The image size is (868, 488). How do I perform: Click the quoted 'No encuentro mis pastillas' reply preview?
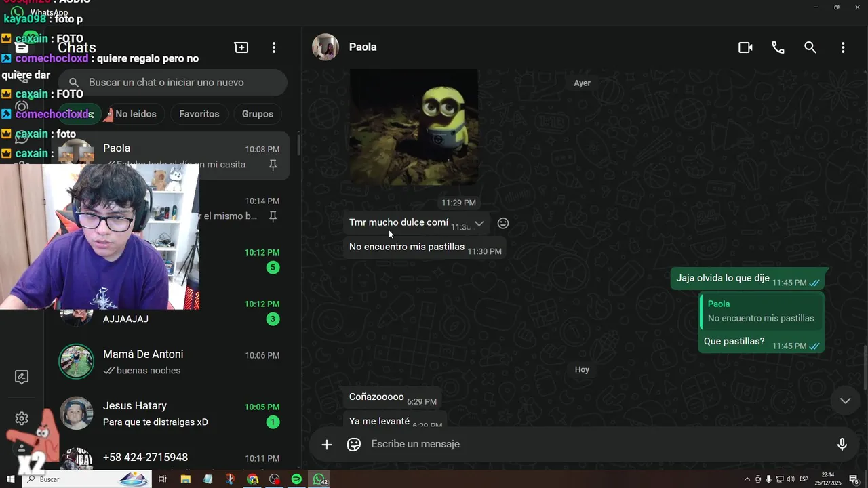pyautogui.click(x=761, y=312)
